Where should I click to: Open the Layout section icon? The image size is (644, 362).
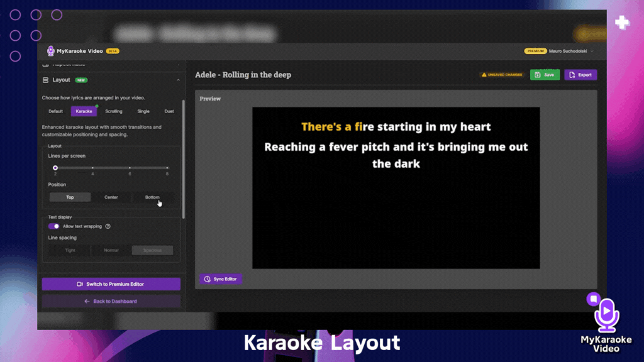[45, 80]
